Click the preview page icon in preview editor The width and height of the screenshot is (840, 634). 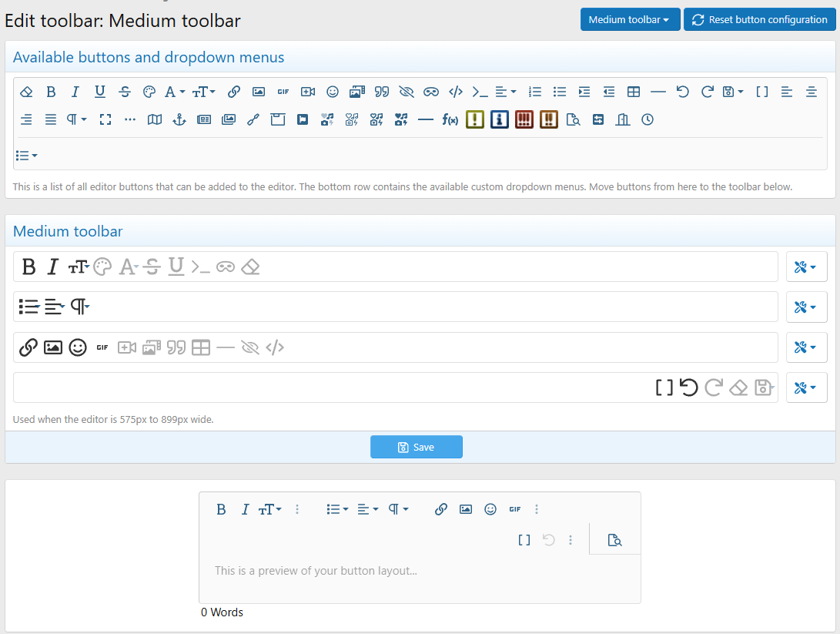pos(614,540)
